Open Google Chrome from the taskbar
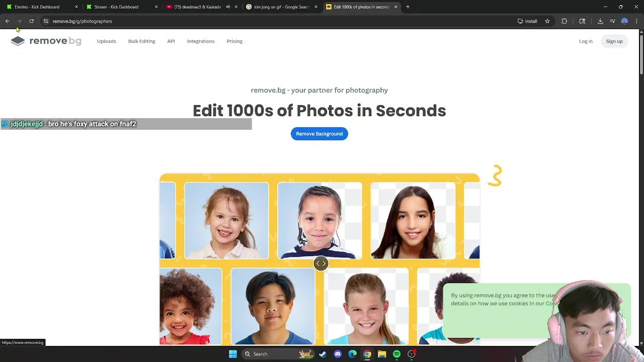The image size is (644, 362). tap(367, 354)
